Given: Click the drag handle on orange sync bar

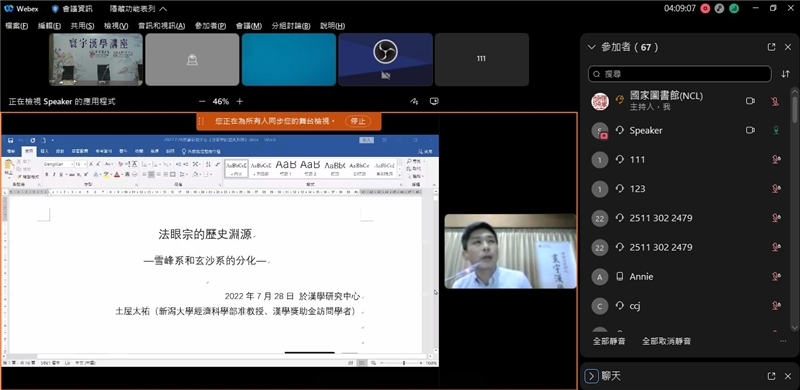Looking at the screenshot, I should click(x=201, y=121).
